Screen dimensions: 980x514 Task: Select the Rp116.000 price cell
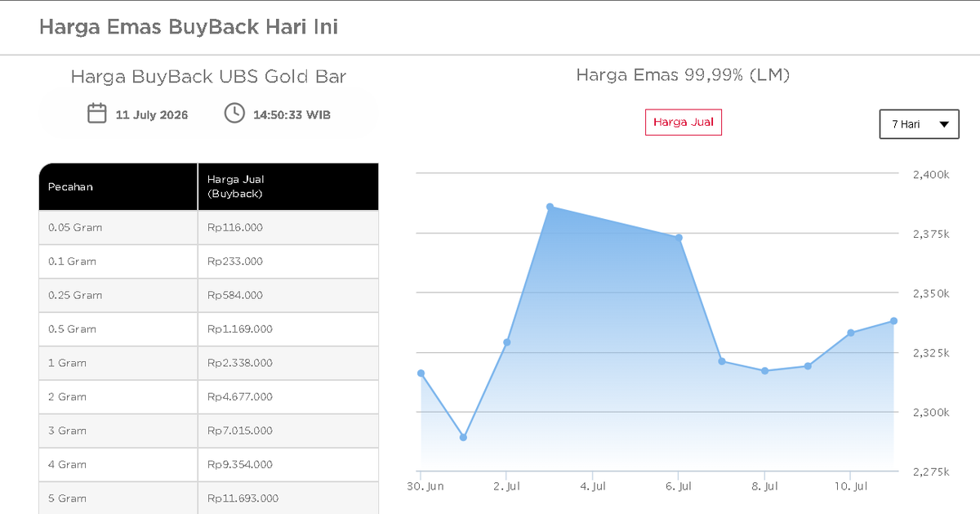(x=288, y=227)
